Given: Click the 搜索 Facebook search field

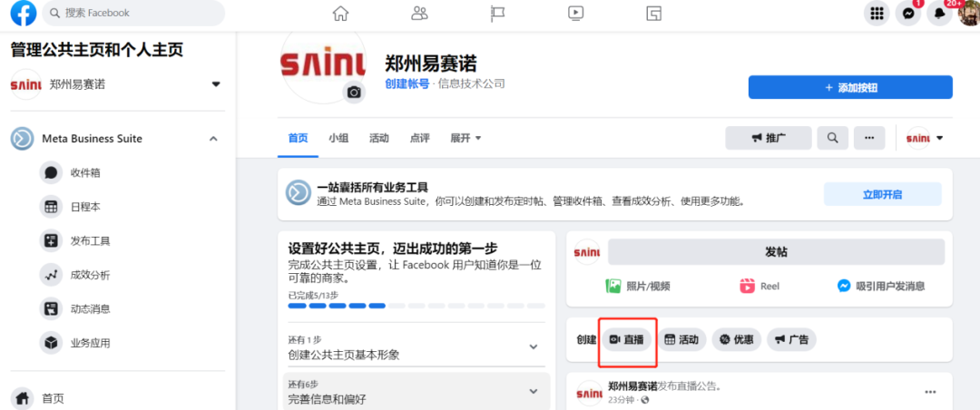Looking at the screenshot, I should pos(133,13).
